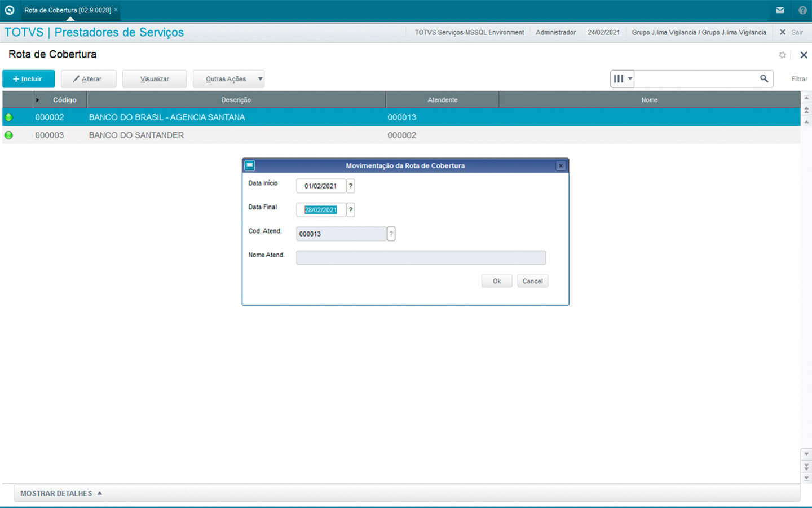Open the help question mark icon
812x508 pixels.
coord(802,10)
